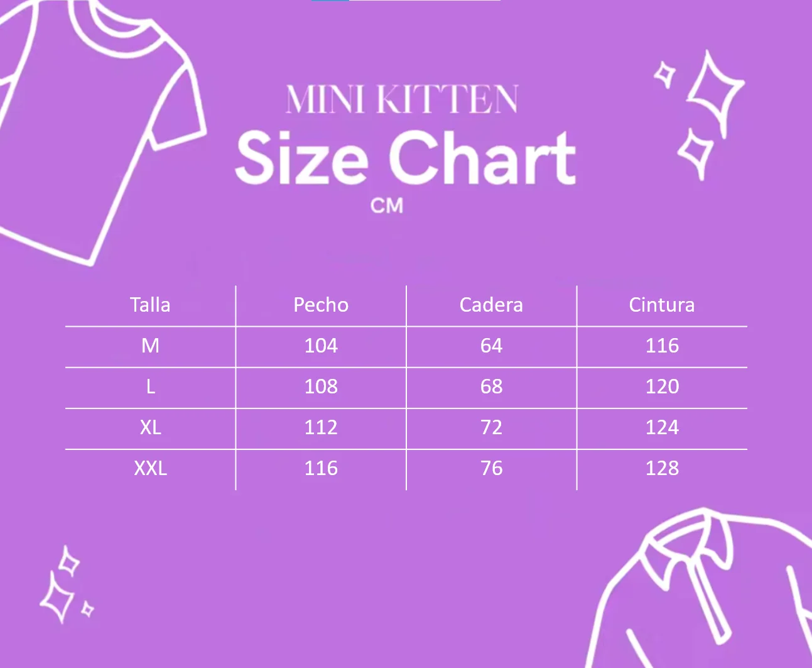Click the smallest sparkle in the top-right cluster

665,75
